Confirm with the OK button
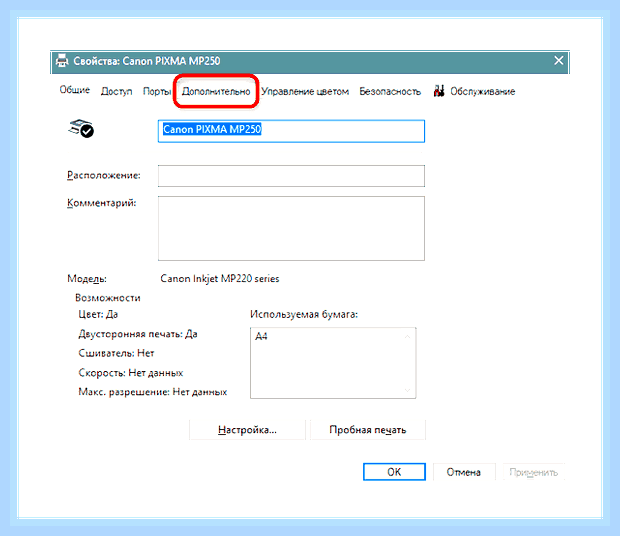This screenshot has width=620, height=536. point(394,472)
